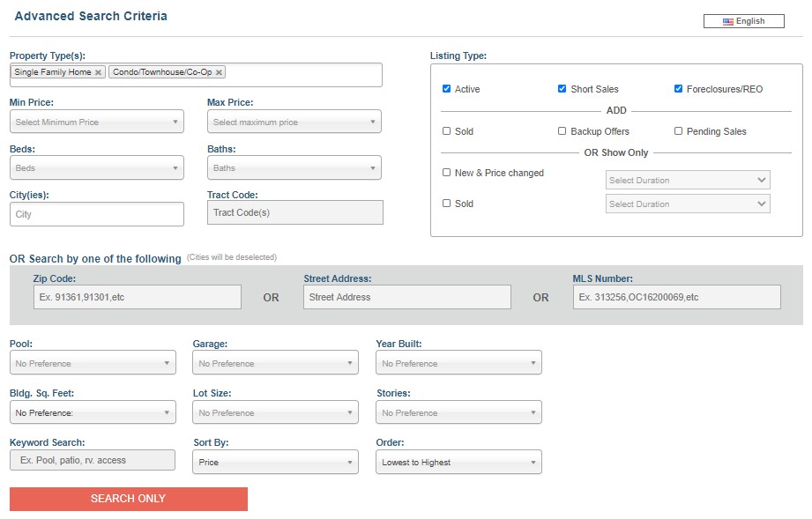Open the Min Price dropdown

pyautogui.click(x=97, y=122)
